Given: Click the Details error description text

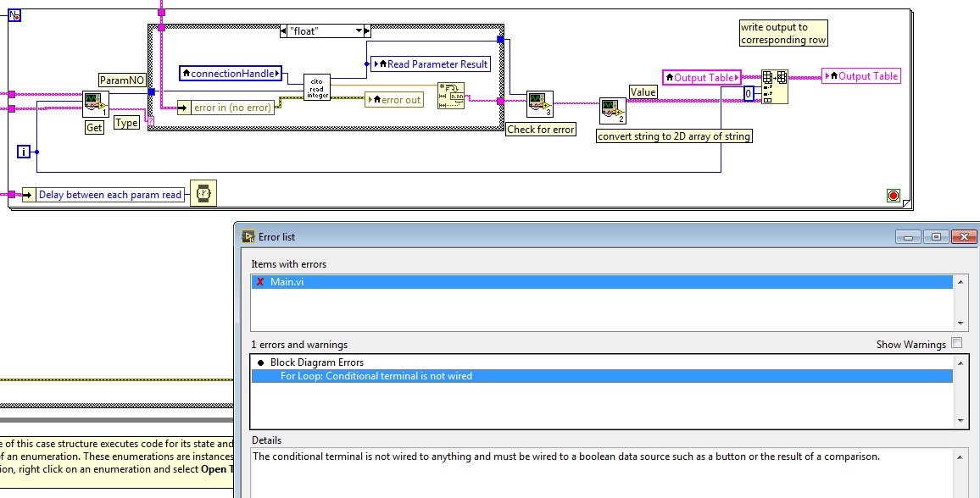Looking at the screenshot, I should 566,456.
